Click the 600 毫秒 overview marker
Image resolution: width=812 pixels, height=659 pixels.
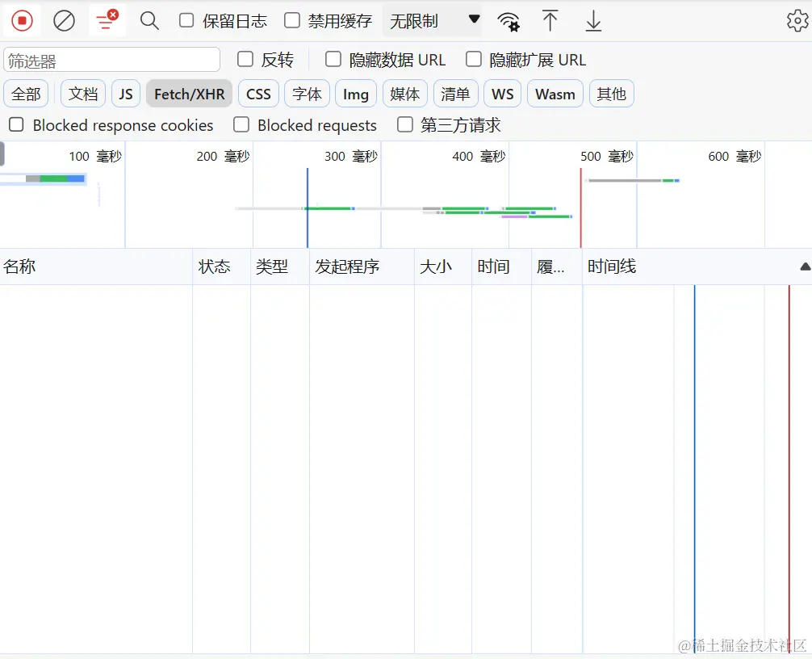pos(735,156)
